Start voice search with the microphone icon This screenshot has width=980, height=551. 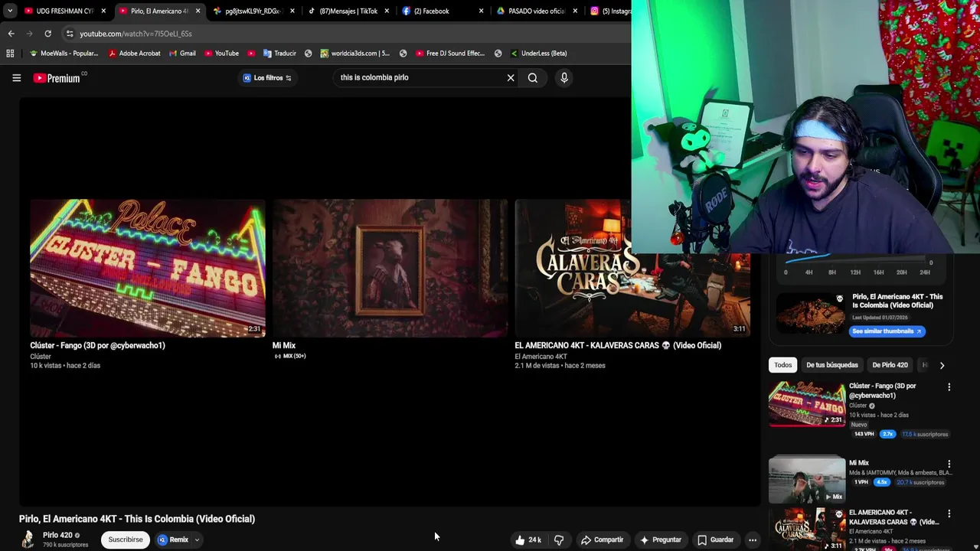(x=564, y=77)
